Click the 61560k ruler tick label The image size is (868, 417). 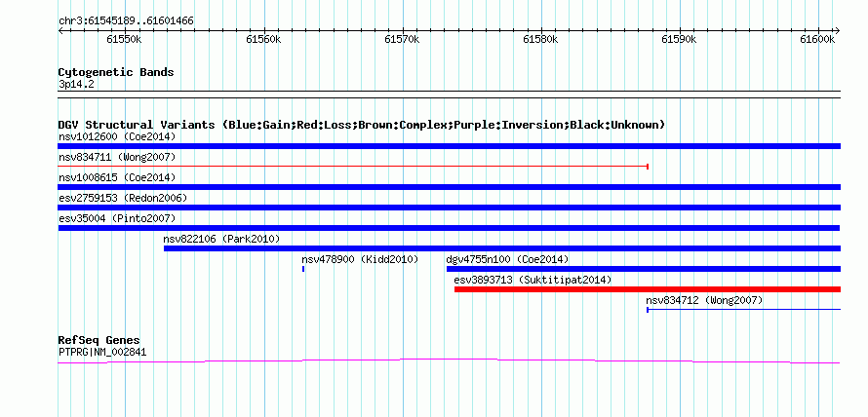tap(263, 39)
